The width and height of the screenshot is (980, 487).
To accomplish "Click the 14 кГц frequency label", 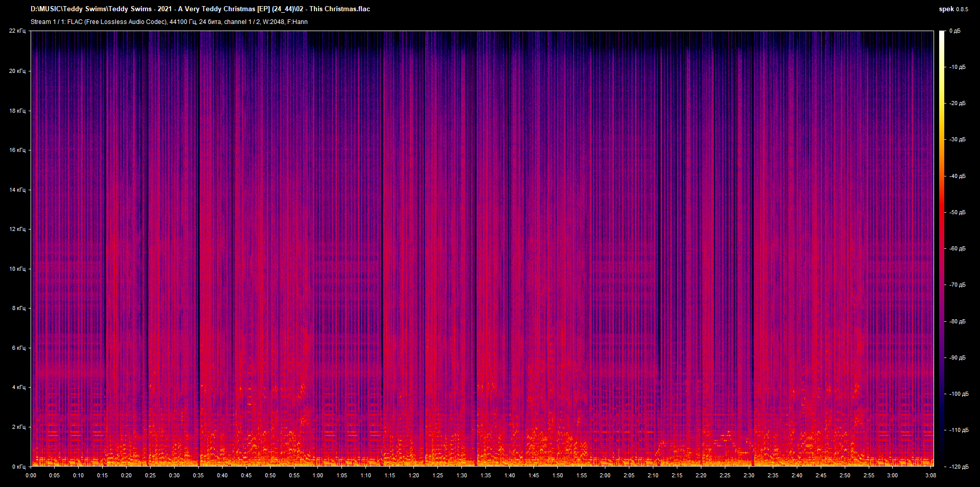I will click(x=17, y=190).
